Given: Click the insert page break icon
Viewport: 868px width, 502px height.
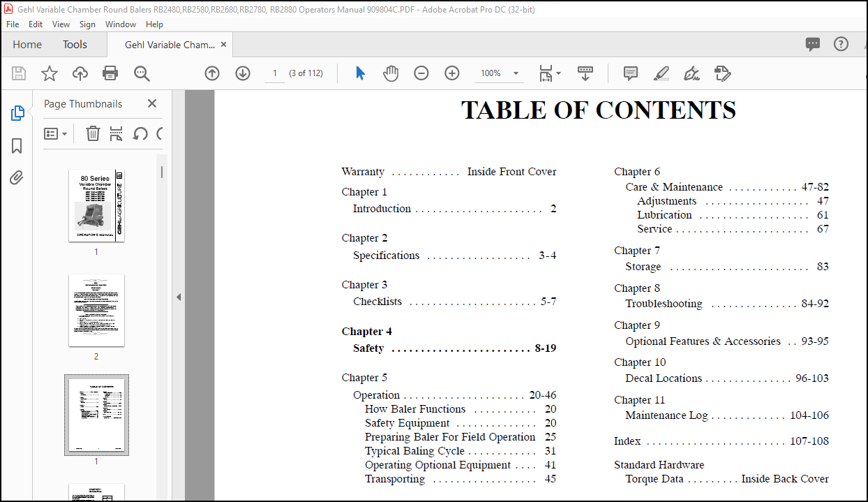Looking at the screenshot, I should 117,133.
